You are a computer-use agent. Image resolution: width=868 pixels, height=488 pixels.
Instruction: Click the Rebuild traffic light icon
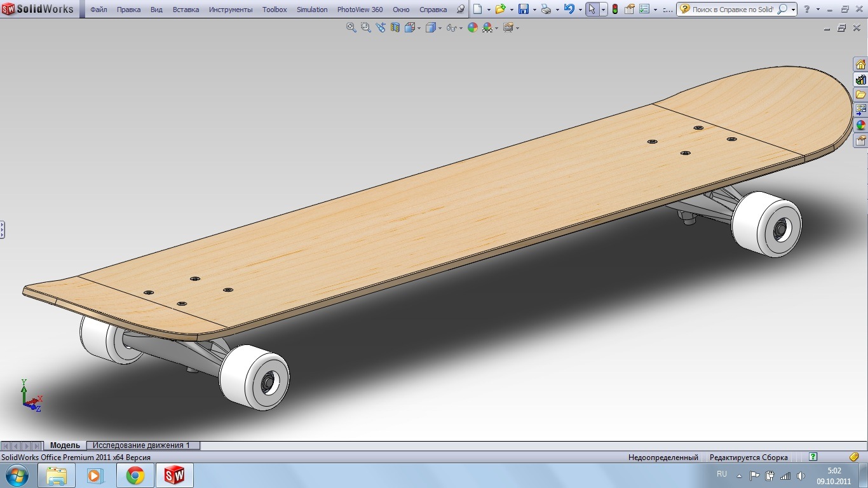click(614, 10)
